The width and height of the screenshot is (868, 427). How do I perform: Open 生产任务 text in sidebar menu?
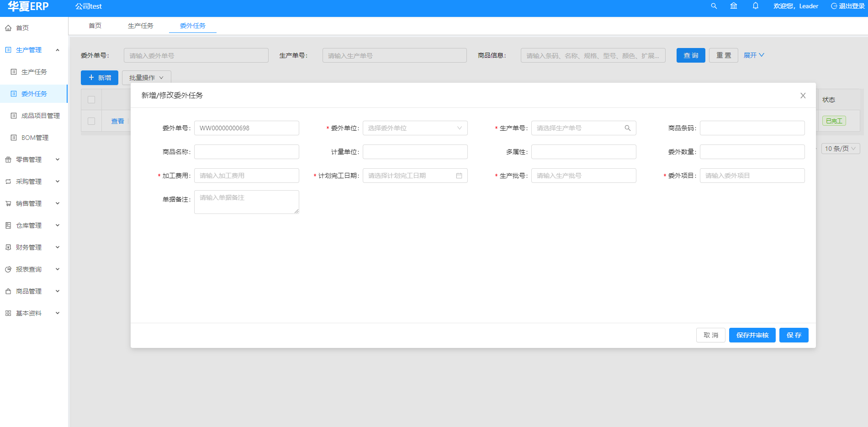click(34, 72)
